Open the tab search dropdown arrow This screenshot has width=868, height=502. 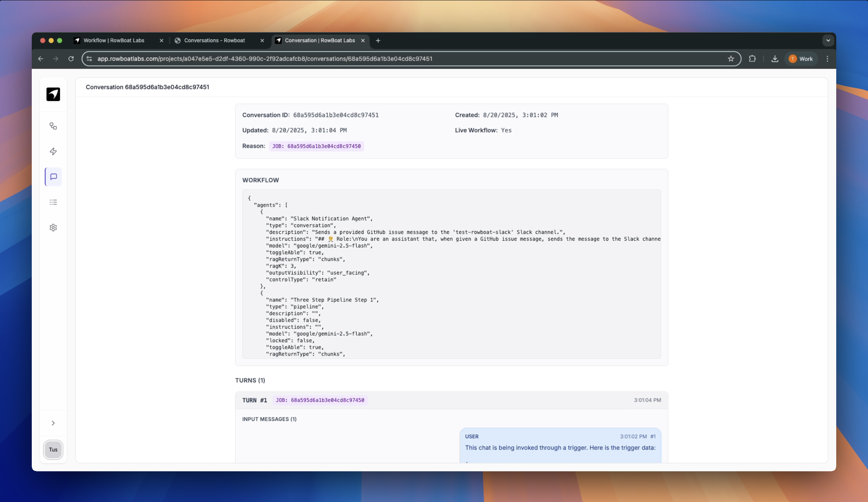[x=828, y=40]
